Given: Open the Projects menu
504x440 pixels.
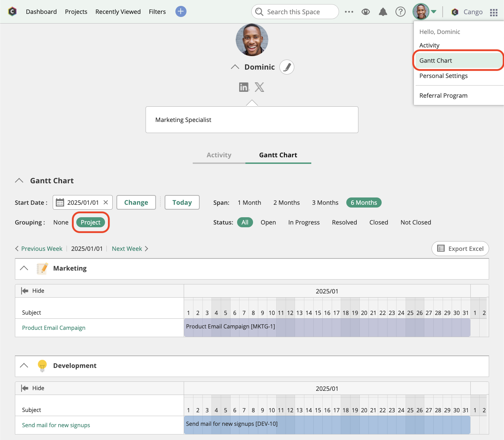Looking at the screenshot, I should (x=76, y=12).
